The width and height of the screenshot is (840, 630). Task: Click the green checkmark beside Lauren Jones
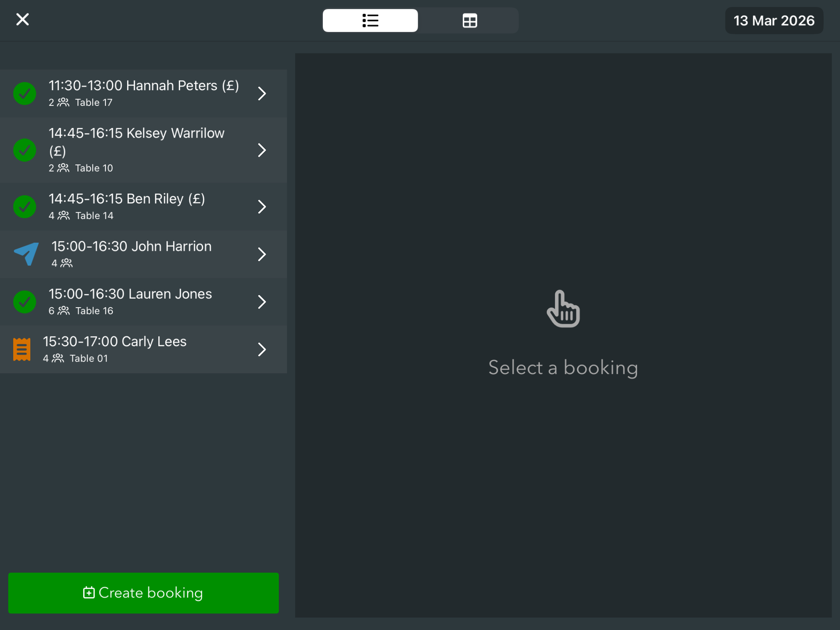point(24,302)
